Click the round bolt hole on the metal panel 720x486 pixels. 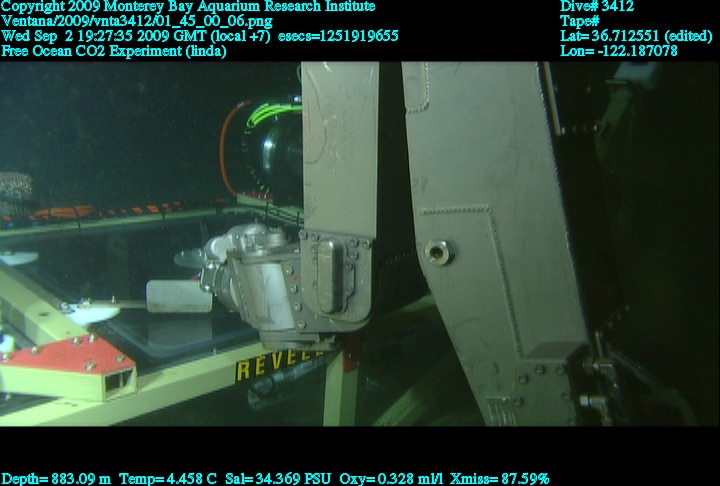tap(439, 252)
